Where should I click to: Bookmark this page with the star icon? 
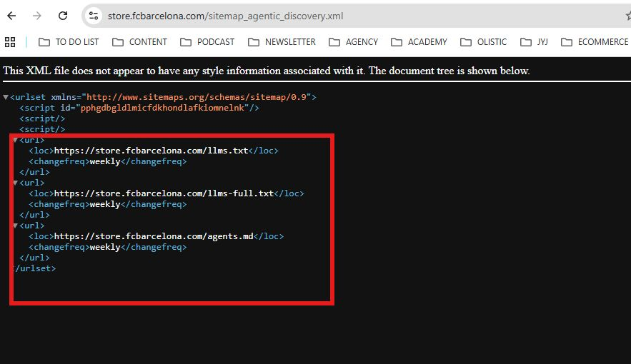[628, 16]
